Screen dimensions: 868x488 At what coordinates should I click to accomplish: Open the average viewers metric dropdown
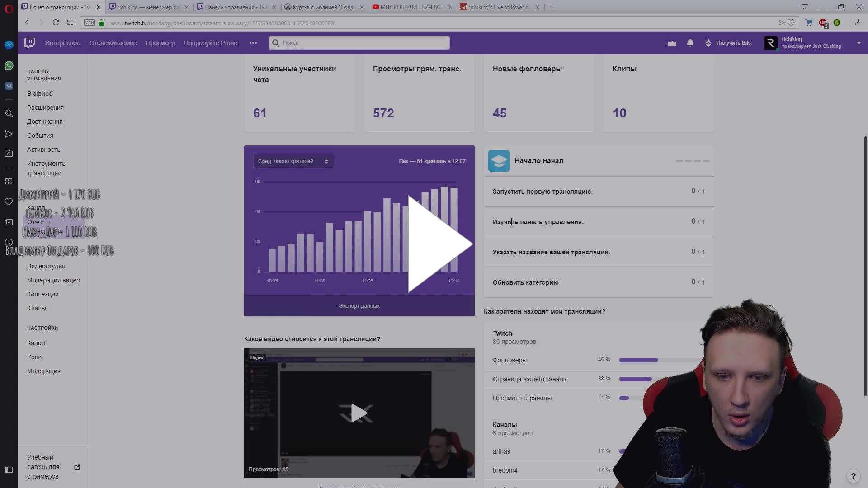click(293, 161)
